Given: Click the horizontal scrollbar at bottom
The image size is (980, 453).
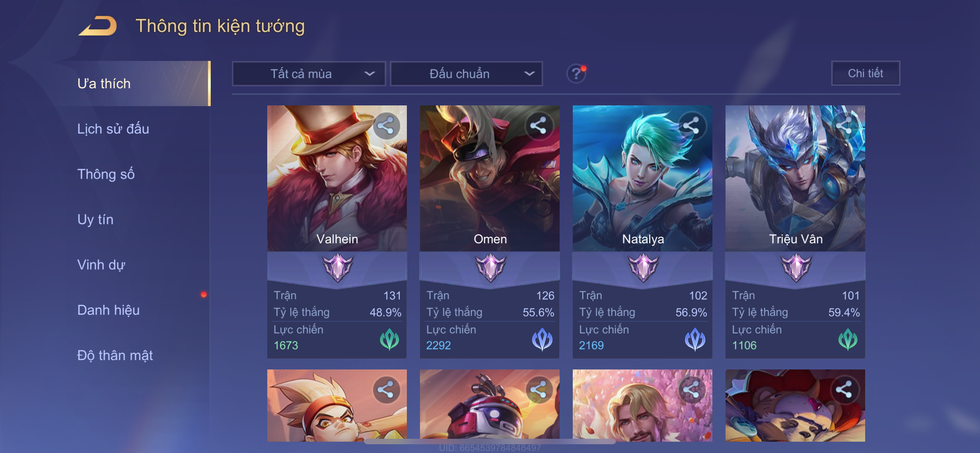Looking at the screenshot, I should (x=490, y=442).
